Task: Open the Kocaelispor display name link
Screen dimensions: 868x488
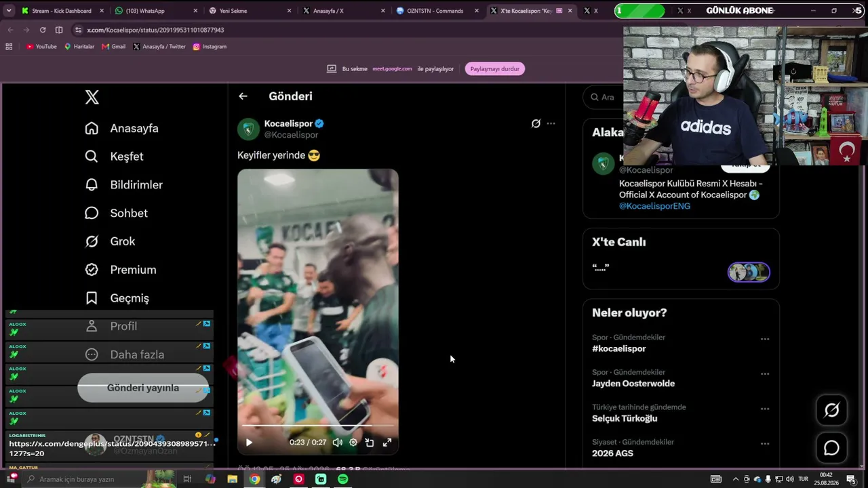Action: click(288, 123)
